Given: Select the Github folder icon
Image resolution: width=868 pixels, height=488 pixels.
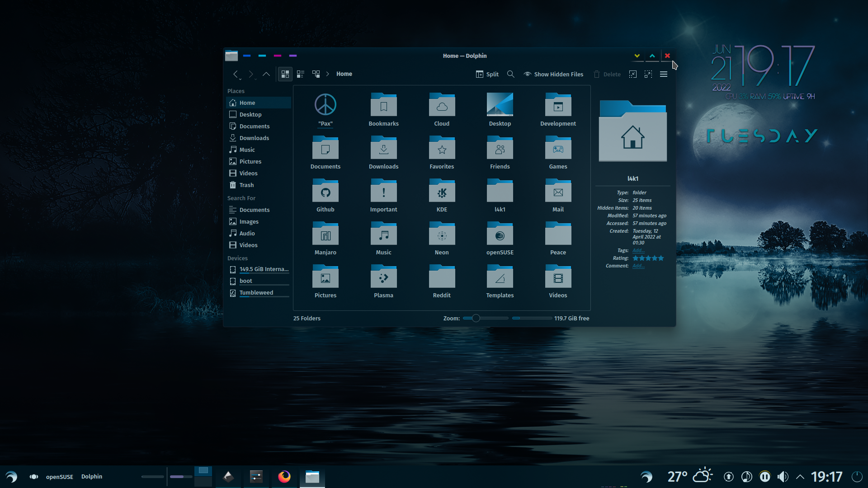Looking at the screenshot, I should coord(325,191).
